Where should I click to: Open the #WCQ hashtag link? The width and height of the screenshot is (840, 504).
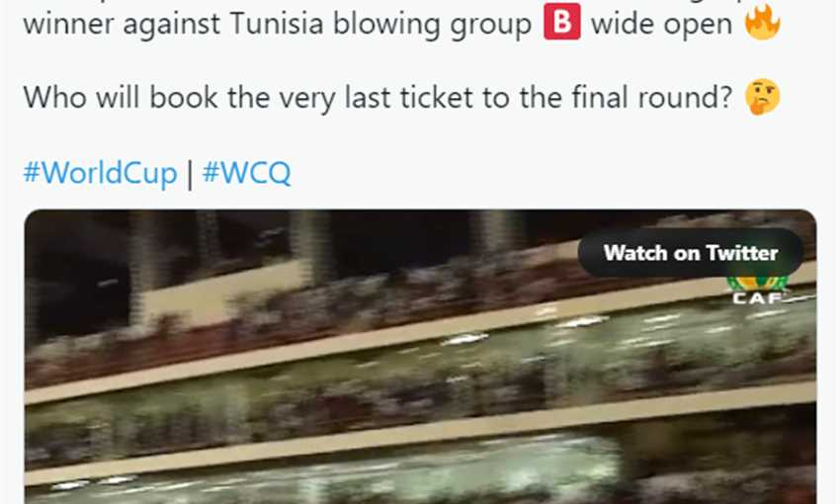[x=246, y=173]
